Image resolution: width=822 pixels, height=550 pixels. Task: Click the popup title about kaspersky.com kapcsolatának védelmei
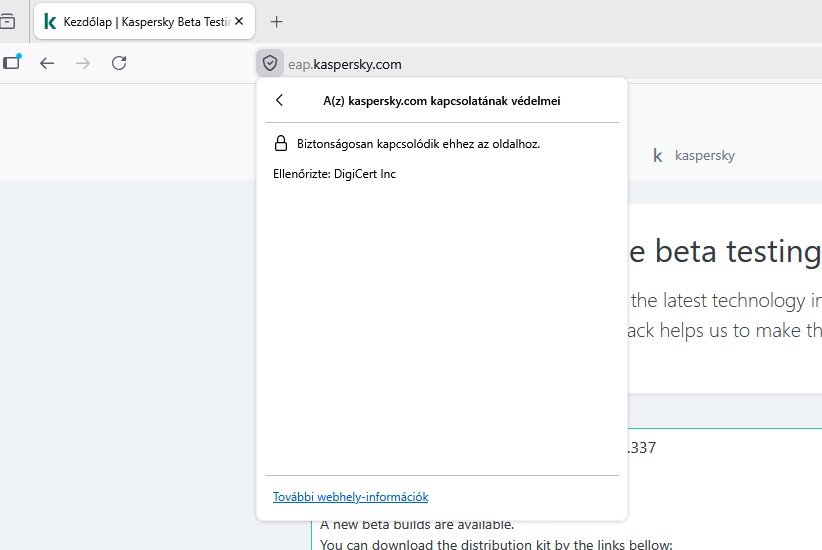[441, 101]
